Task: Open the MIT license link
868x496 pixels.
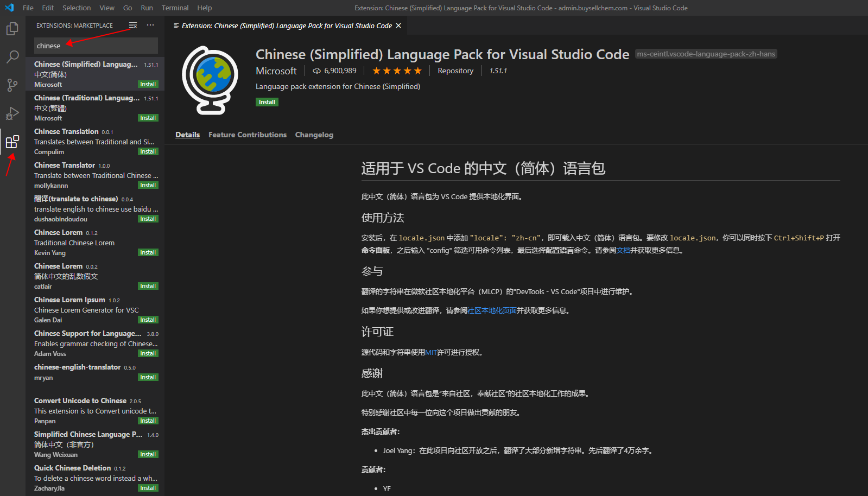Action: 431,352
